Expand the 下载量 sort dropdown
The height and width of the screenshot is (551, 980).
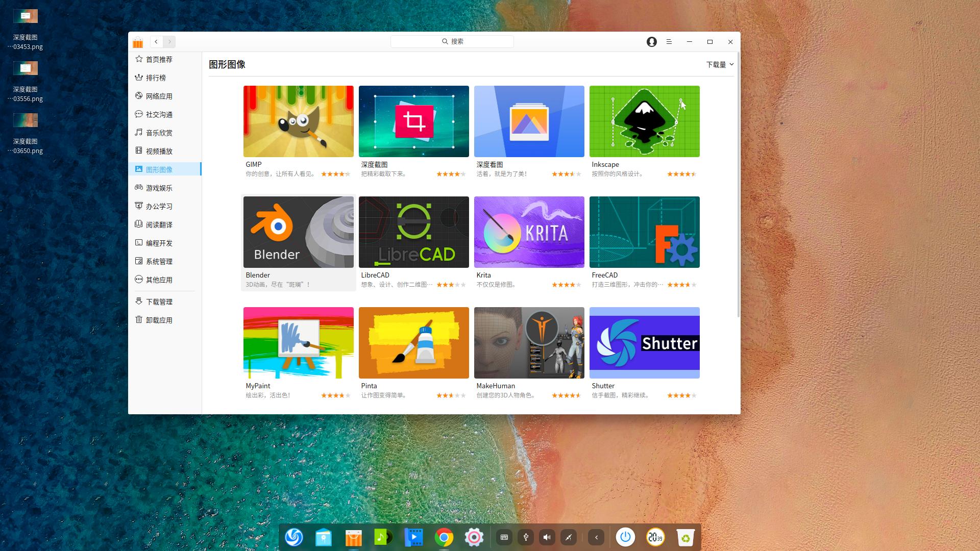pos(720,64)
